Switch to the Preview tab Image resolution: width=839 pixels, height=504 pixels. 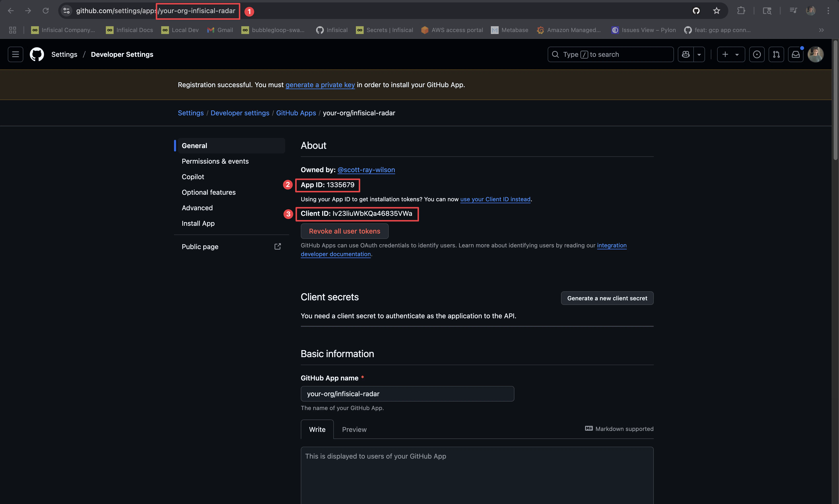pyautogui.click(x=354, y=430)
